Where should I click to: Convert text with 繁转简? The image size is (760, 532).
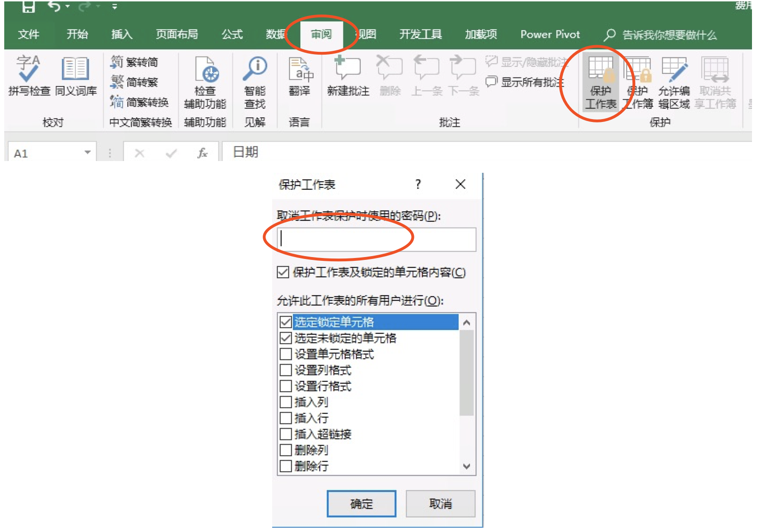coord(135,62)
